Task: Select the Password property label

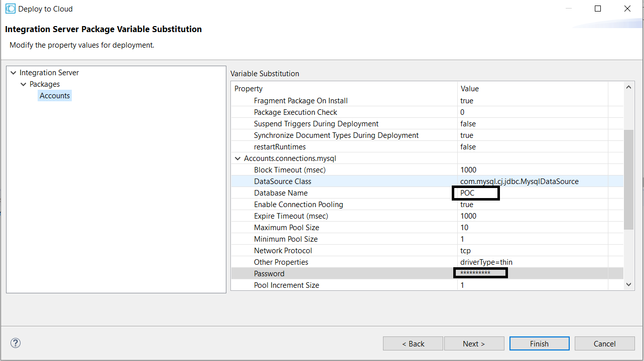Action: [x=269, y=274]
